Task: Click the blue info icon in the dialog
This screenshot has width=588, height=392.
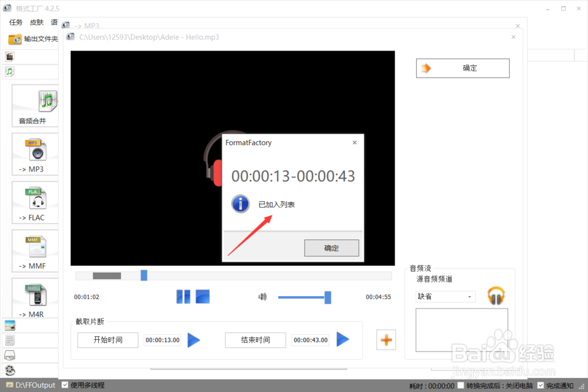Action: (240, 204)
